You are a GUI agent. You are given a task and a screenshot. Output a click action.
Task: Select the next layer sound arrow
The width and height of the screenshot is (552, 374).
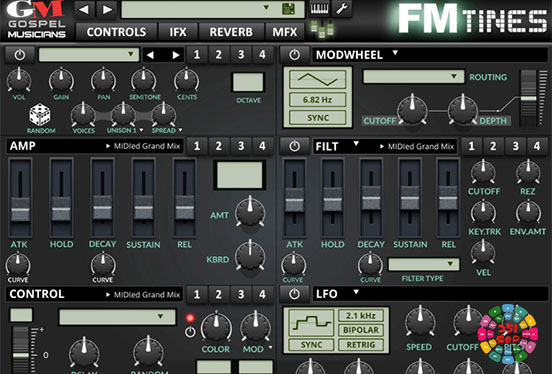(x=176, y=55)
